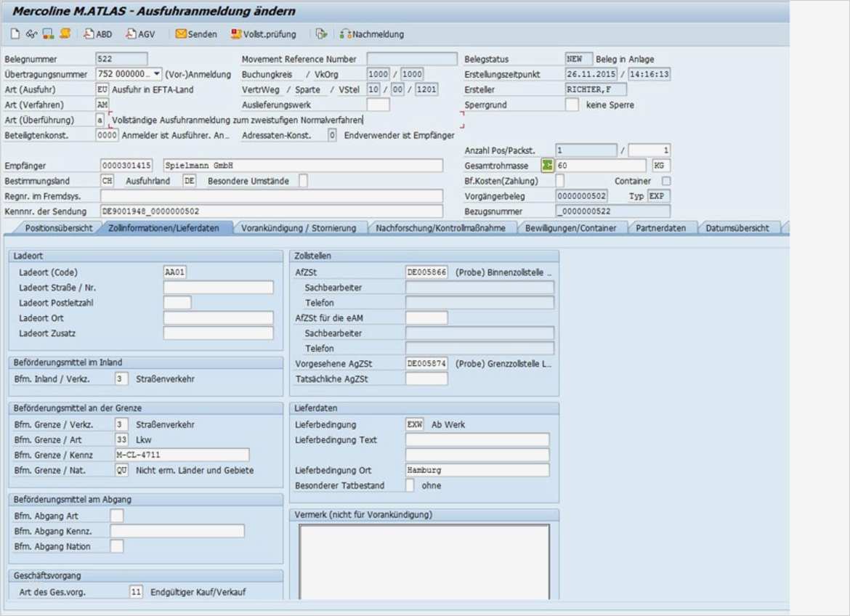The width and height of the screenshot is (850, 616).
Task: Click the Ladeort Postleitzahl field
Action: click(x=177, y=302)
